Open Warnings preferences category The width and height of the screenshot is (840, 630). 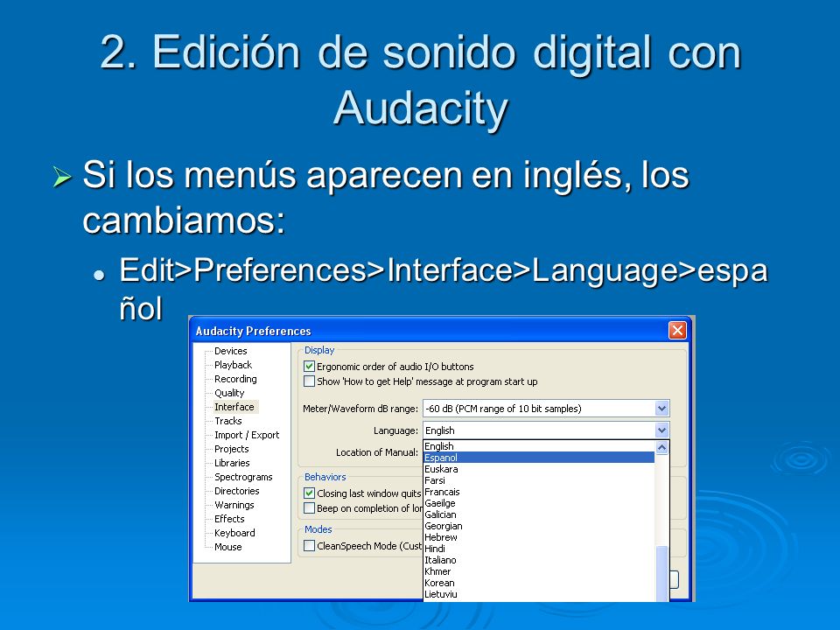point(234,505)
